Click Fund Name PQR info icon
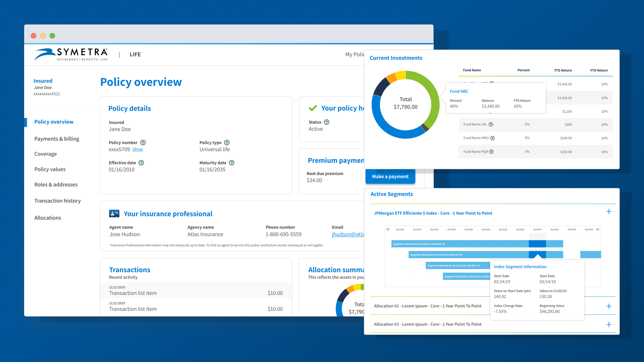The width and height of the screenshot is (644, 362). pos(491,152)
